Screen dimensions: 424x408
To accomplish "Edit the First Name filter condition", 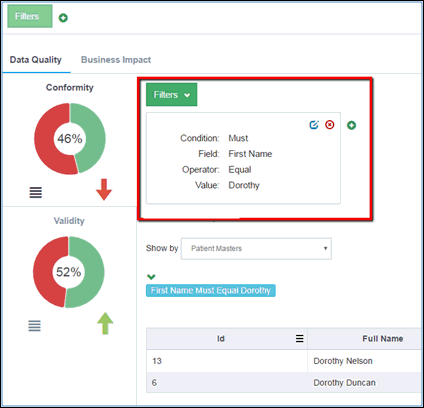I will coord(314,125).
